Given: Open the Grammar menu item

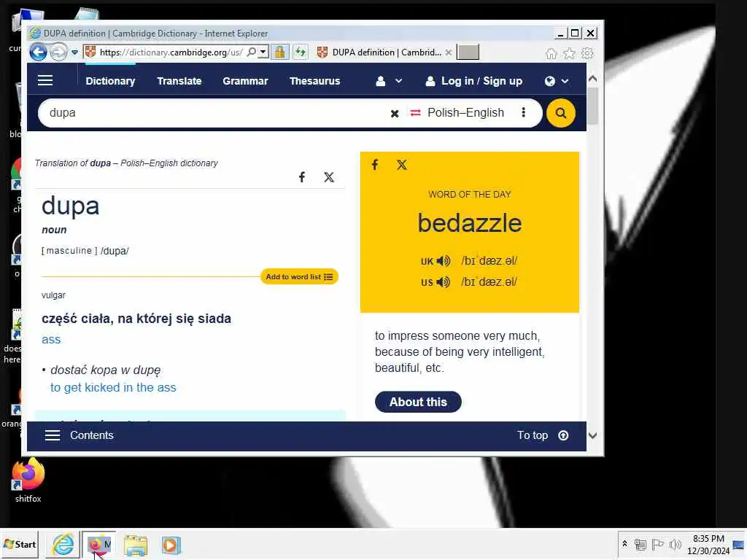Looking at the screenshot, I should (245, 81).
